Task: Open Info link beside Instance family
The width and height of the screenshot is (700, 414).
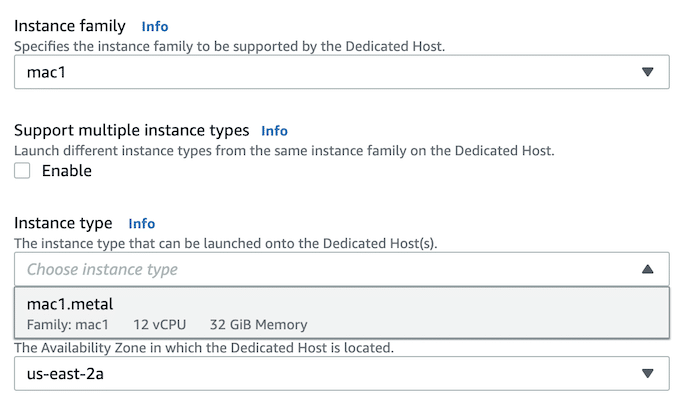Action: pyautogui.click(x=155, y=26)
